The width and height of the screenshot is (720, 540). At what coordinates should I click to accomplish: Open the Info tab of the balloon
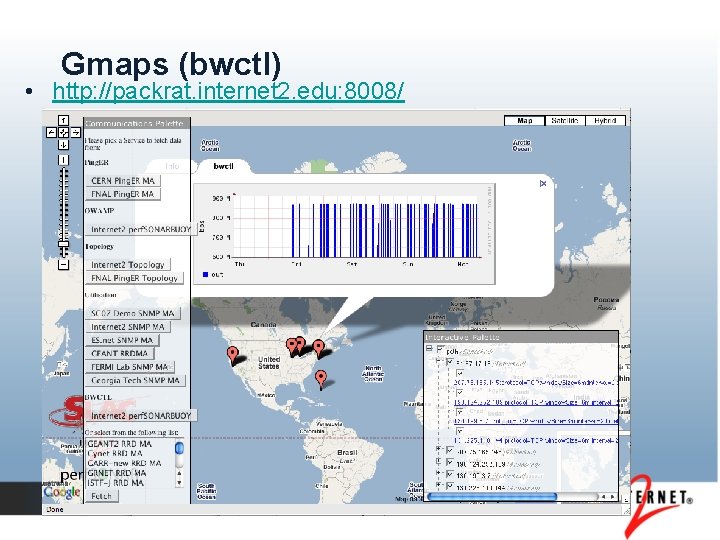pyautogui.click(x=172, y=166)
